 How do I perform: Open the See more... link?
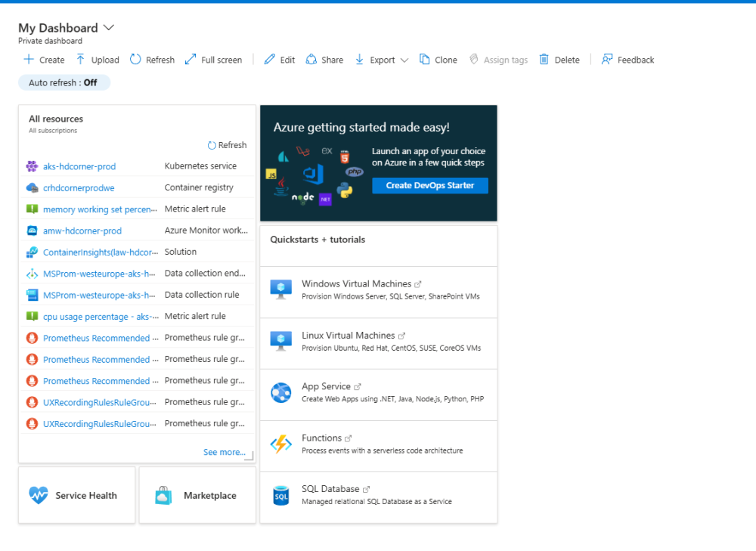point(225,452)
